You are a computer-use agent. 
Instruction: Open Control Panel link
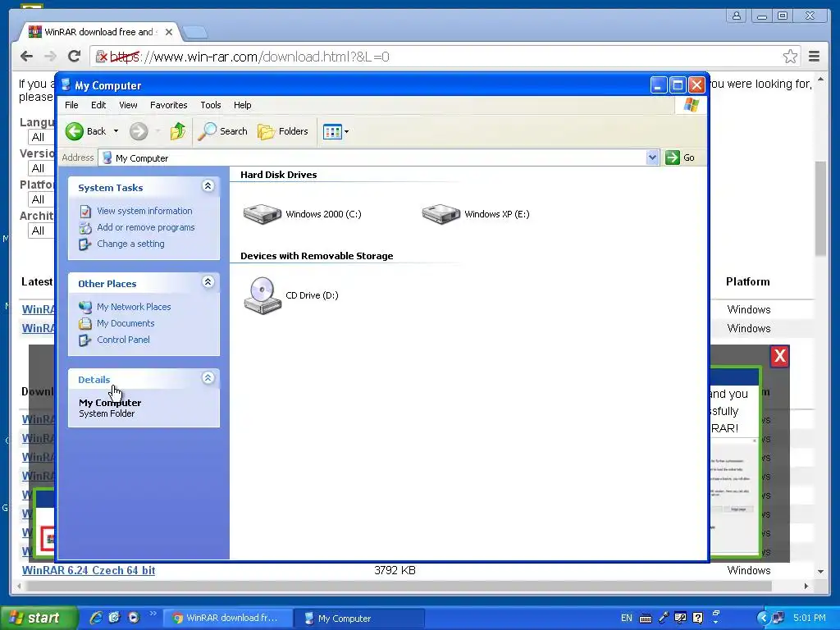123,340
